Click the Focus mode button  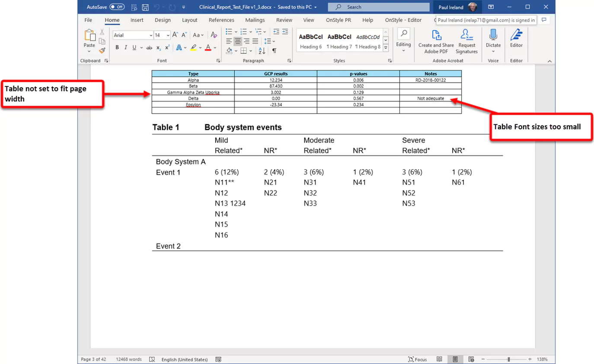coord(418,359)
